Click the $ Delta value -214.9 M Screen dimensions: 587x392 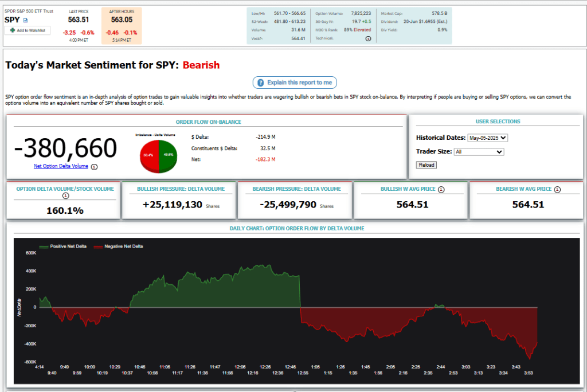coord(265,137)
